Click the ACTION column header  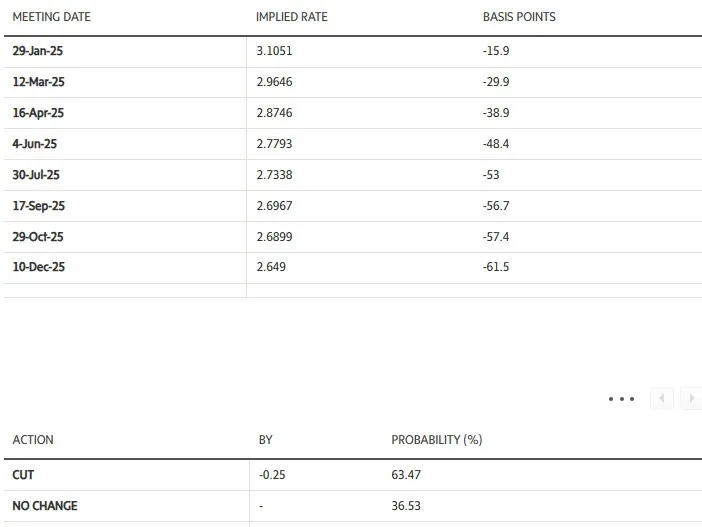(x=33, y=440)
